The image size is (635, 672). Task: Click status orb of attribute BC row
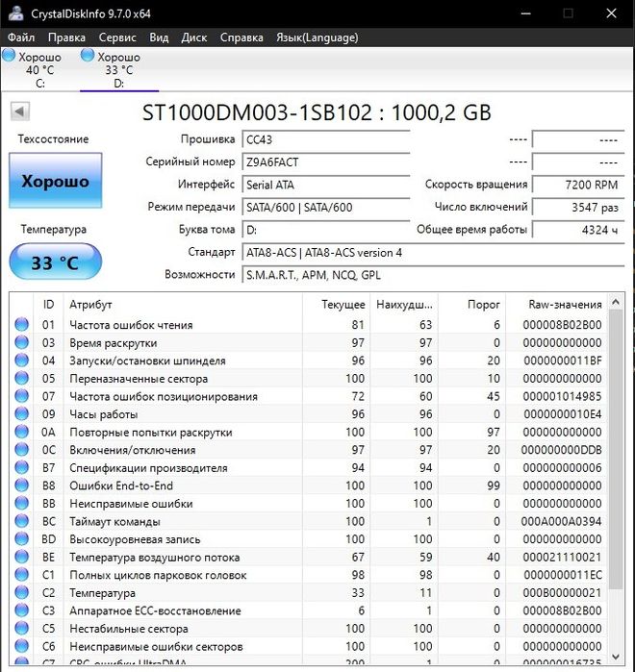tap(22, 521)
